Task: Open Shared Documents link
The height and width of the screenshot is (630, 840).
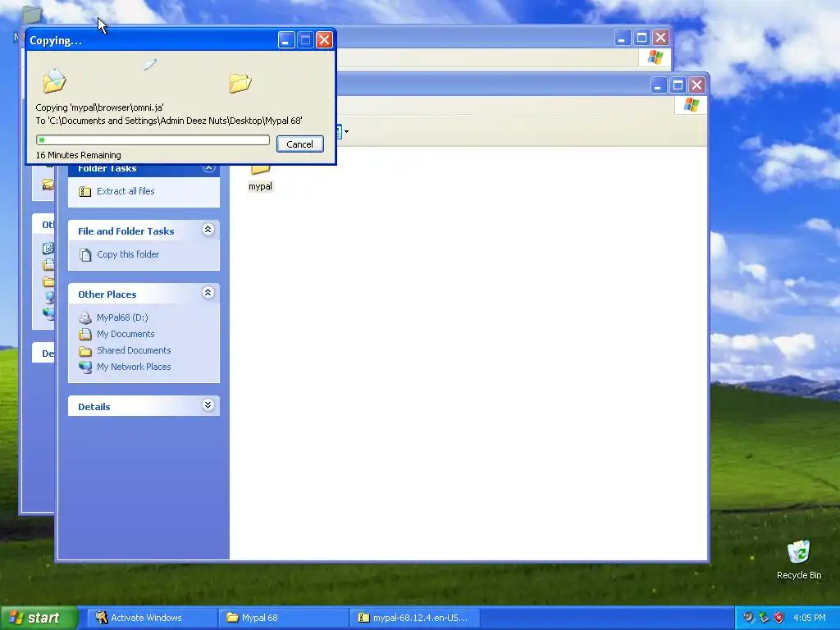Action: pos(134,350)
